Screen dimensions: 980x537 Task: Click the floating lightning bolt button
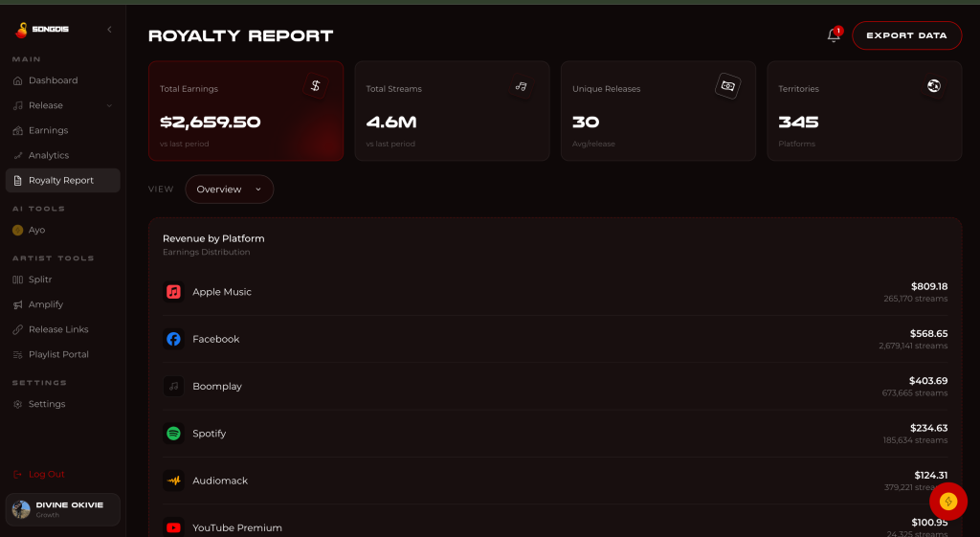pyautogui.click(x=948, y=502)
